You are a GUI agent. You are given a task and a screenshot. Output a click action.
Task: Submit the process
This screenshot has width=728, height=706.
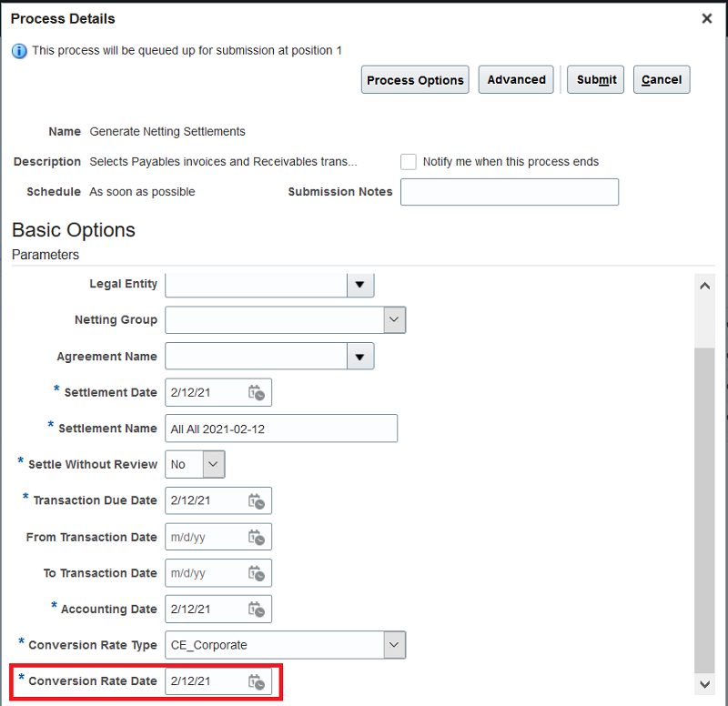point(597,79)
